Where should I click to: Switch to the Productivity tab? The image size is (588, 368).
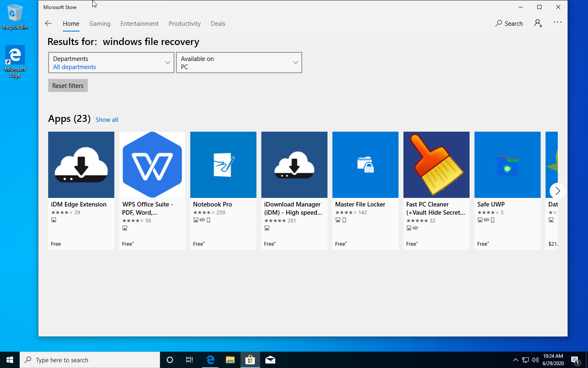coord(185,24)
